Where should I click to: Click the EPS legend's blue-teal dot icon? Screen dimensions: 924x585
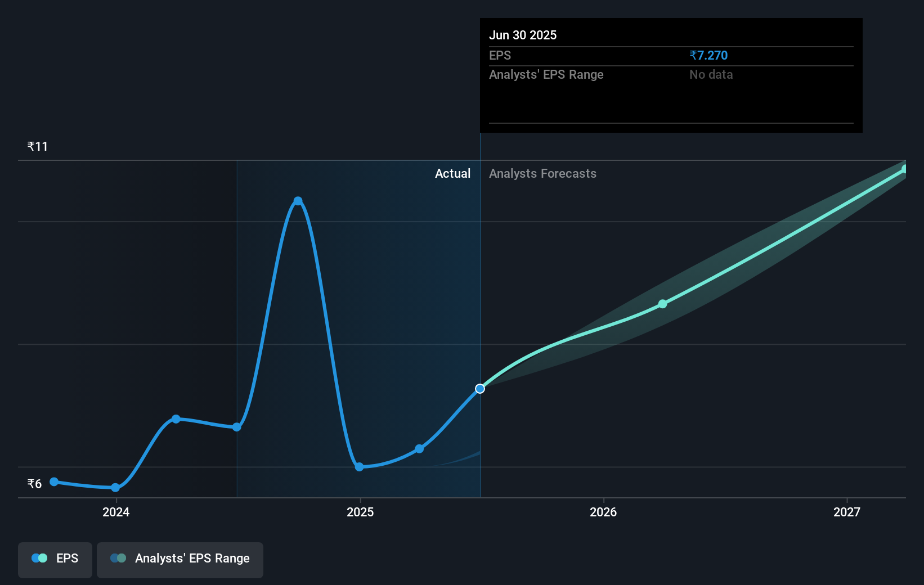coord(39,558)
